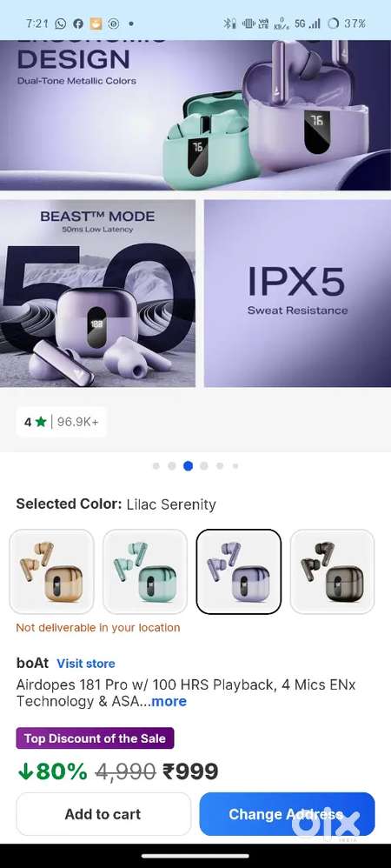
Task: Tap the Bluetooth status icon
Action: tap(229, 23)
